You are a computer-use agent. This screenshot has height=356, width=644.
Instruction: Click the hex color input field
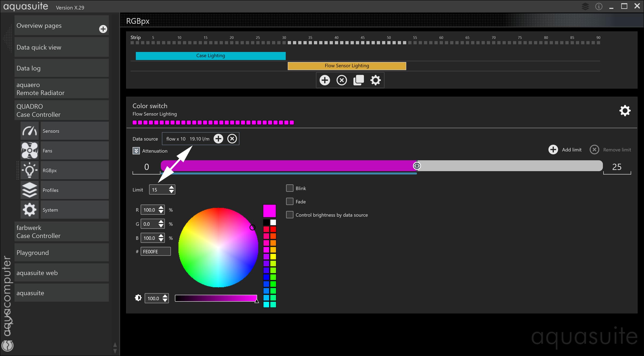(x=155, y=252)
